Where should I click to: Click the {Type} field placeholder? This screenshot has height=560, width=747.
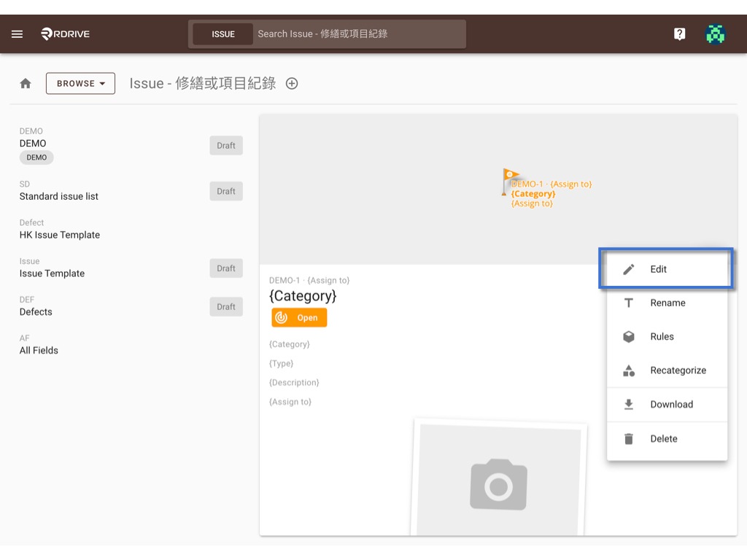[x=281, y=363]
